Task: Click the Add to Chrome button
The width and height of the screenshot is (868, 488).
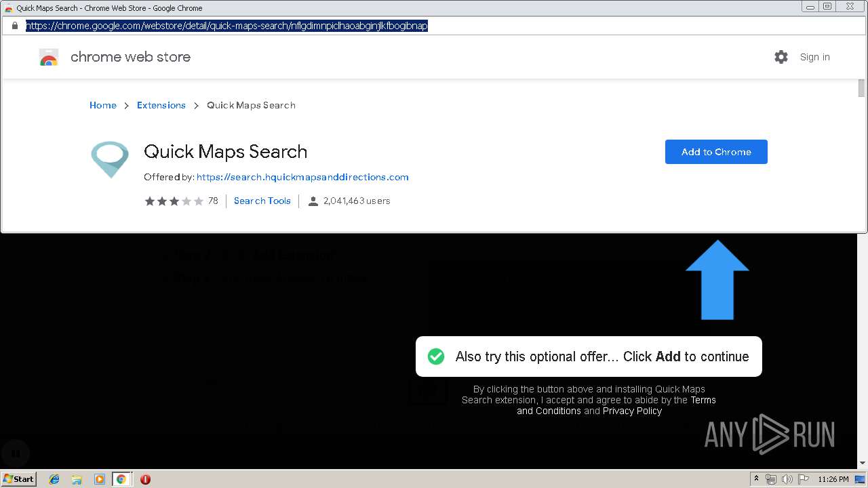Action: coord(716,152)
